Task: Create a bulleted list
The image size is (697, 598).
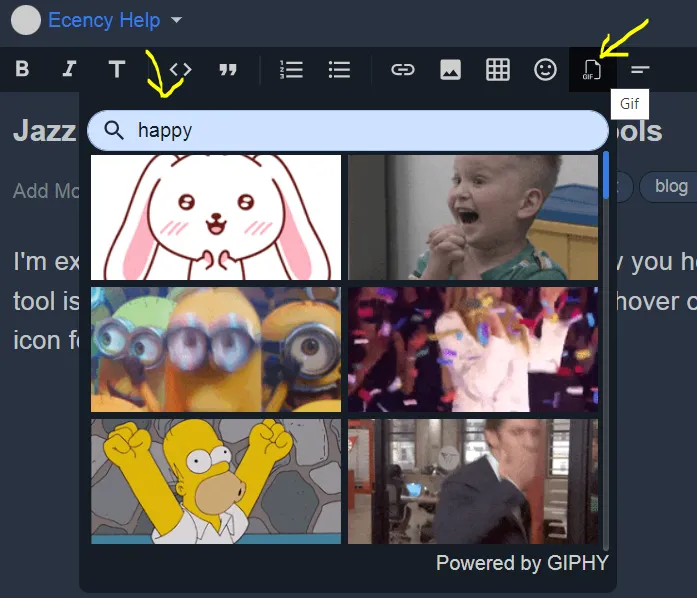Action: (339, 69)
